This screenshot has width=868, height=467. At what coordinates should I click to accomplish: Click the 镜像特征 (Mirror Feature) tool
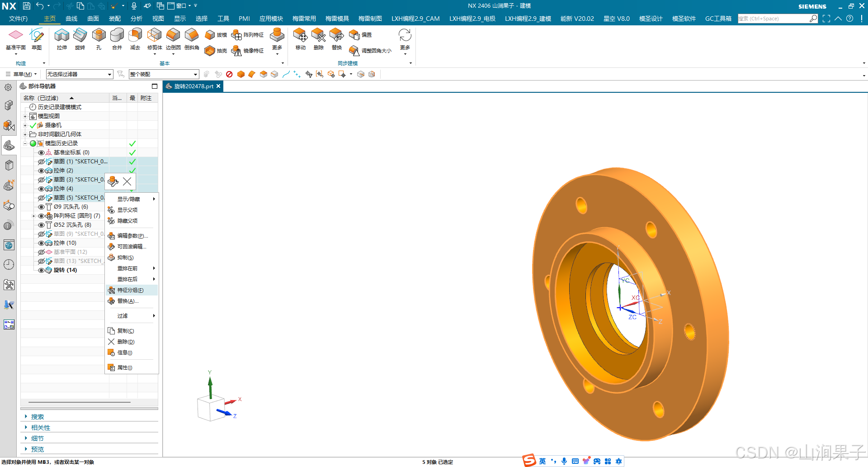247,51
